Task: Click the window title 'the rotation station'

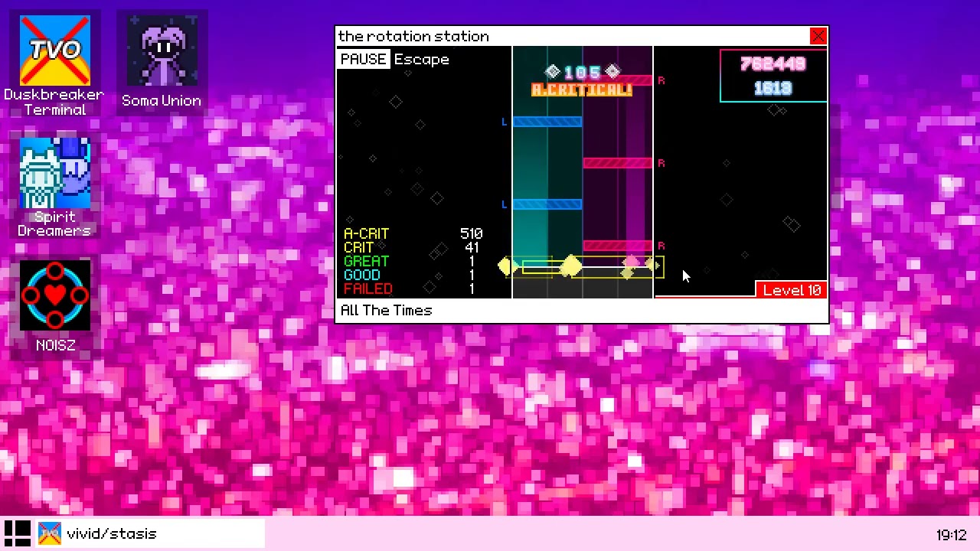Action: (413, 36)
